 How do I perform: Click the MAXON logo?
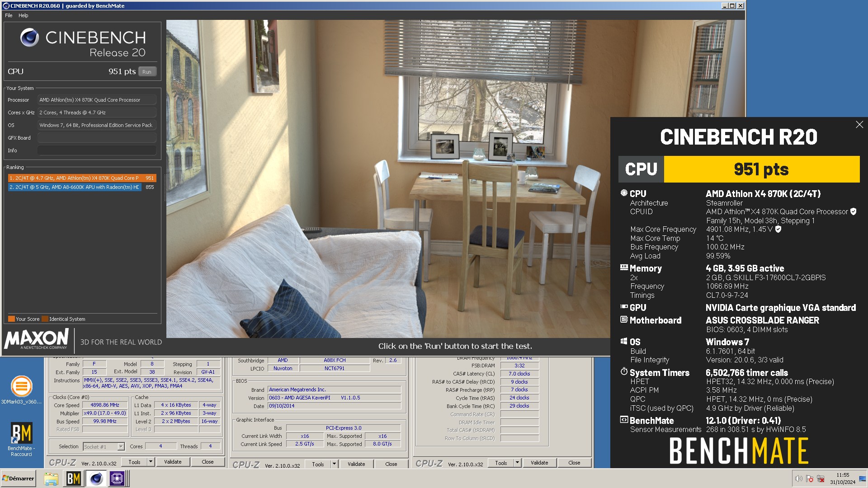tap(37, 339)
